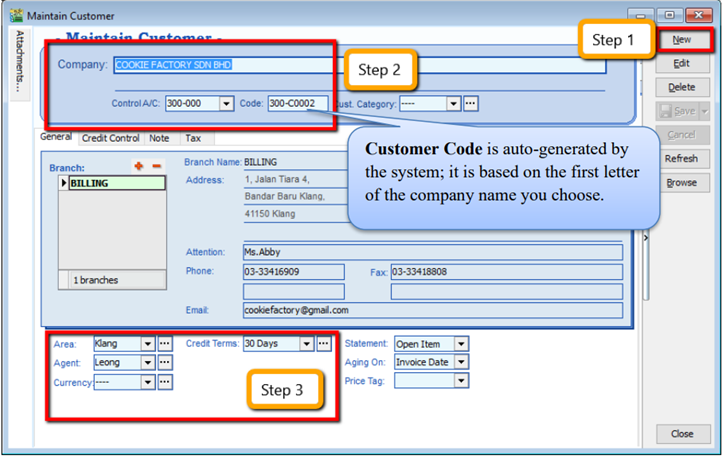This screenshot has width=722, height=456.
Task: Expand the Credit Terms dropdown
Action: coord(306,344)
